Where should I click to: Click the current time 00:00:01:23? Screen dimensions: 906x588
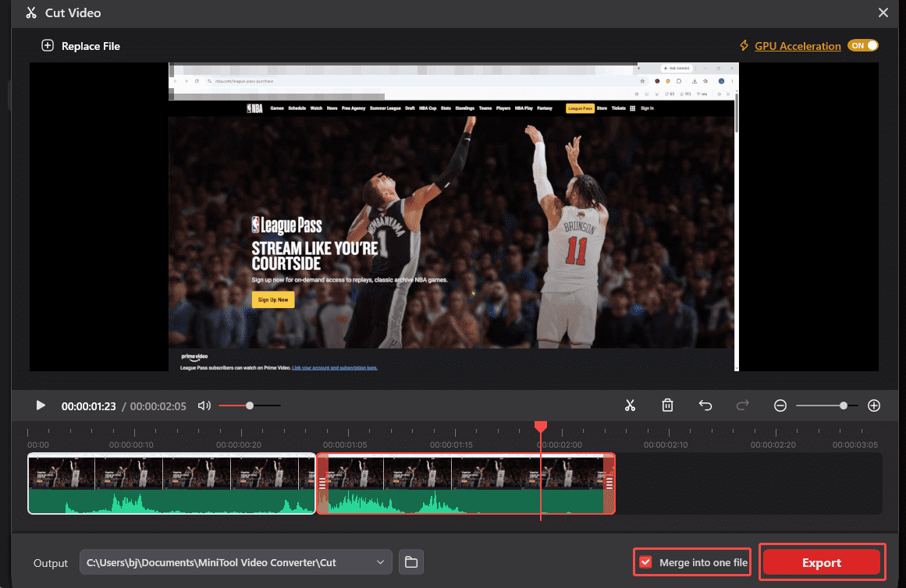(88, 406)
